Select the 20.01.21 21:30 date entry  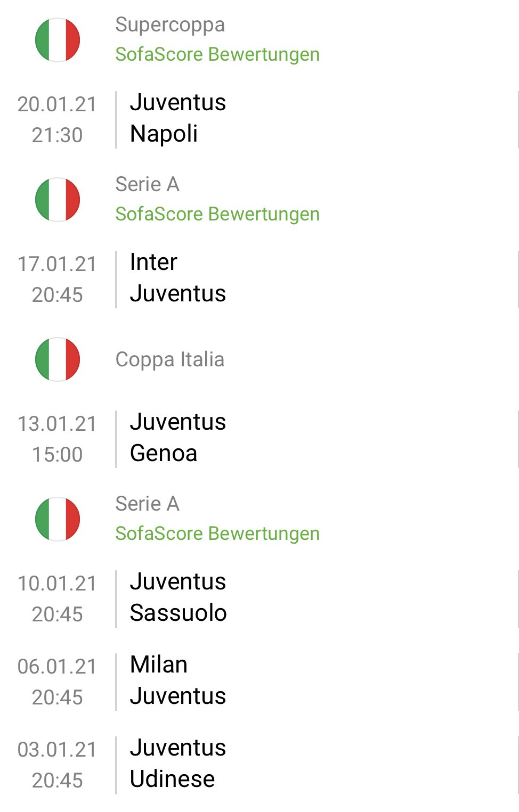click(x=57, y=119)
